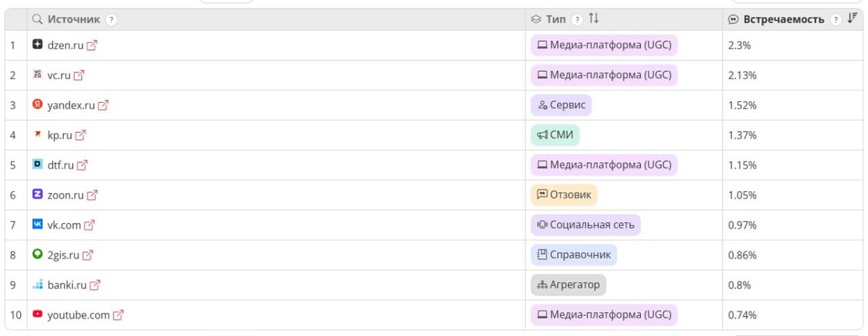Click the 2.3% value for dzen.ru
The height and width of the screenshot is (336, 868).
[x=739, y=45]
